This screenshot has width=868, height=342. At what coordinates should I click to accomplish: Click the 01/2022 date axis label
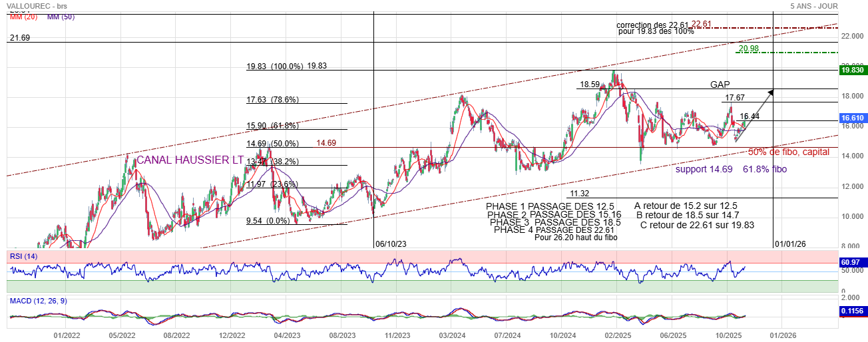(67, 335)
